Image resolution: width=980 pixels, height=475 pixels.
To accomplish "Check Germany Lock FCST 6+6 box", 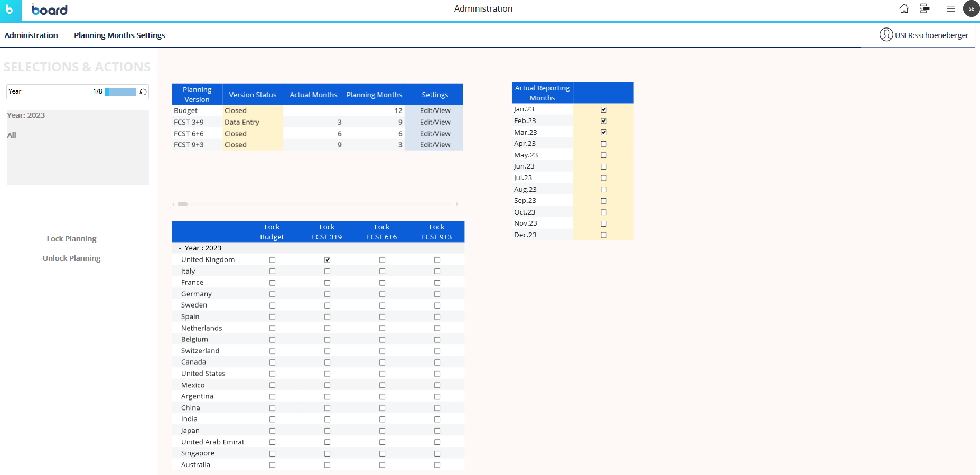I will [382, 294].
